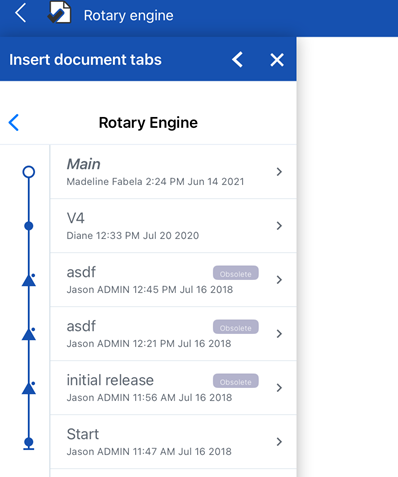Open the initial release version
Screen dimensions: 398x477
[173, 388]
